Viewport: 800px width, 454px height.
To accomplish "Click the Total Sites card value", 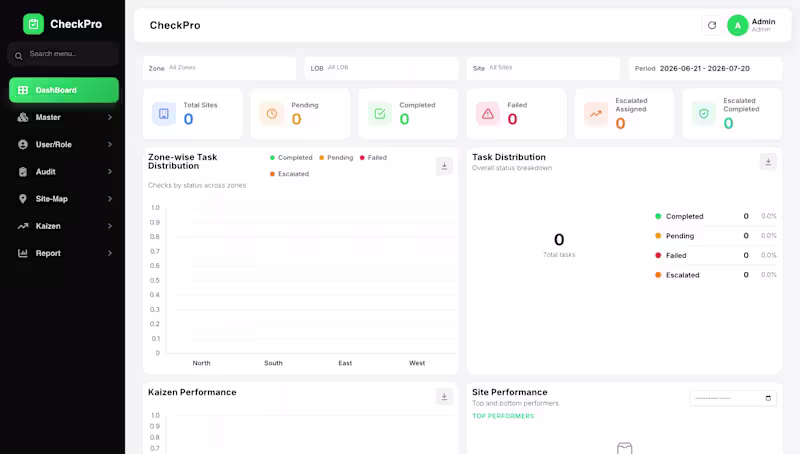I will [x=188, y=119].
